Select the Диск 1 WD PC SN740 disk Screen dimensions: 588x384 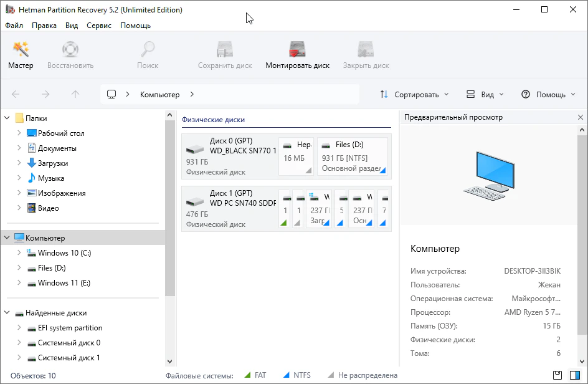(x=229, y=208)
